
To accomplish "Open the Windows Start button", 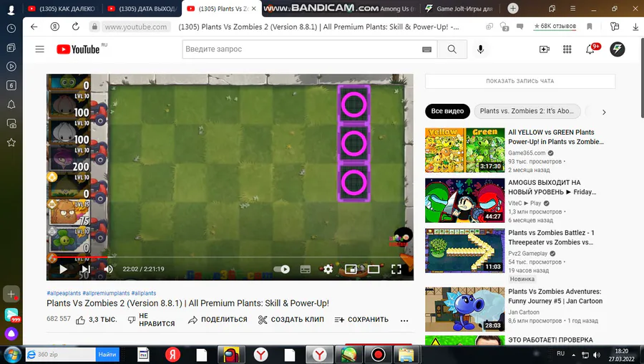I will click(11, 354).
